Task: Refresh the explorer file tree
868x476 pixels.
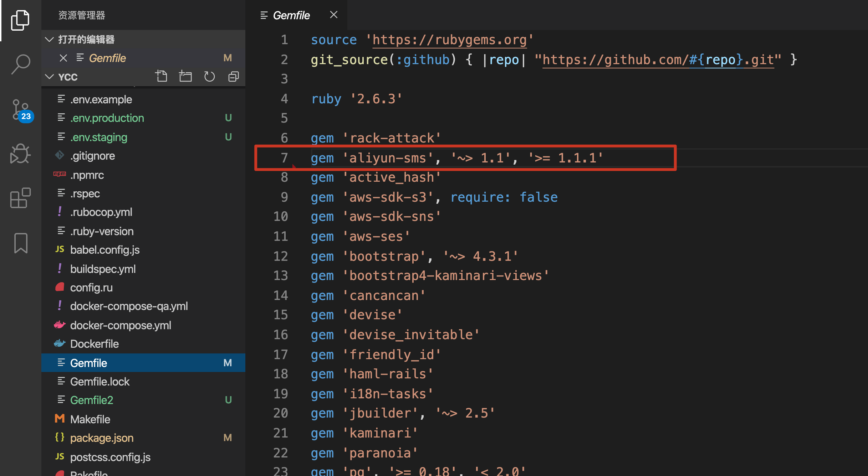Action: (209, 77)
